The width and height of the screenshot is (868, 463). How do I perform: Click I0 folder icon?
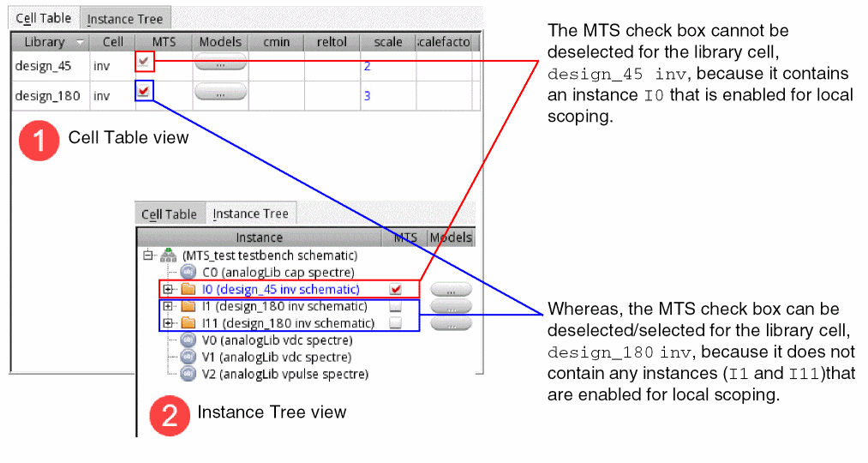click(x=189, y=289)
